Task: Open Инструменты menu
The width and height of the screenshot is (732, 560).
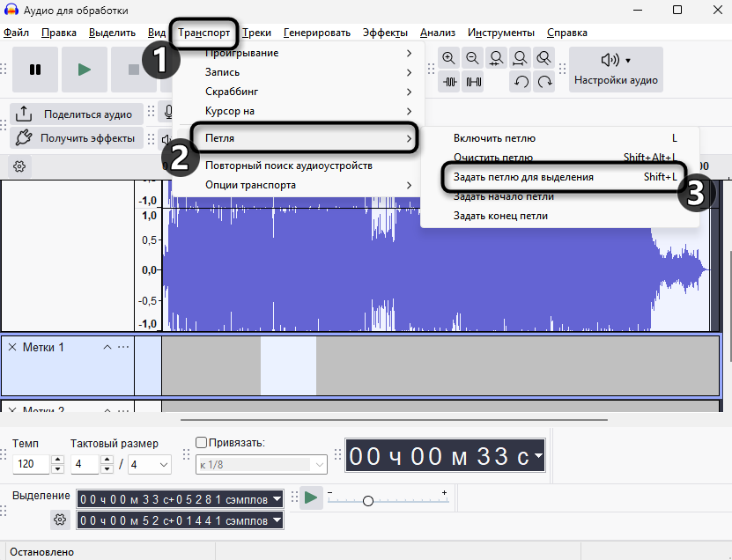Action: (501, 33)
